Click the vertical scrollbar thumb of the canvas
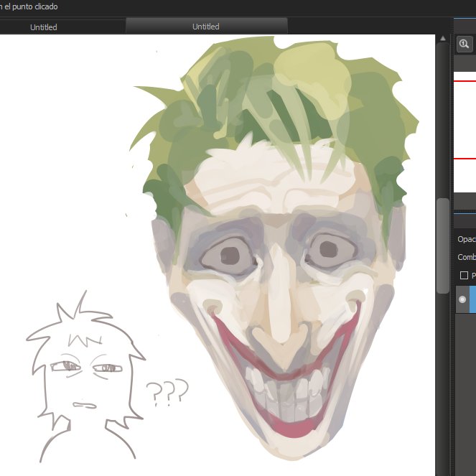The image size is (476, 476). click(443, 246)
